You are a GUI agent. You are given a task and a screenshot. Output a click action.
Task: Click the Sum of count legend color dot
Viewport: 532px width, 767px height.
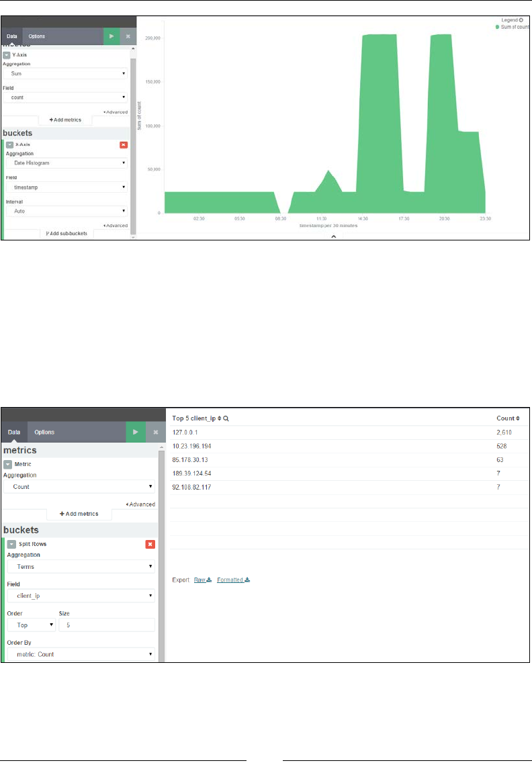pos(497,27)
